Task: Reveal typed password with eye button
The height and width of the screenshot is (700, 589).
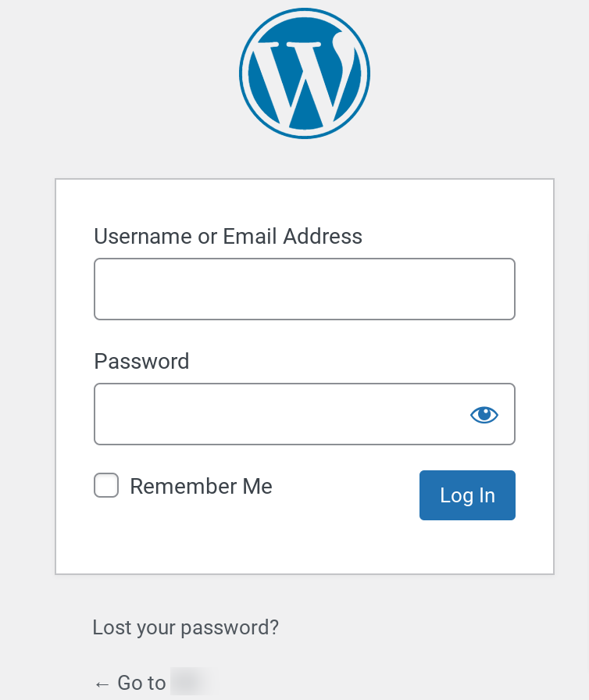Action: [x=484, y=415]
